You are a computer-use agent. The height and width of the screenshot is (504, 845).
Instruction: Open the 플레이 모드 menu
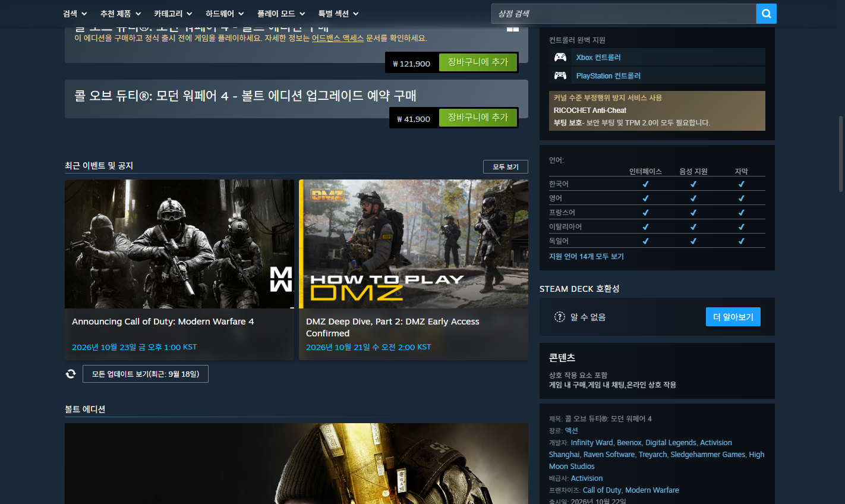[281, 14]
